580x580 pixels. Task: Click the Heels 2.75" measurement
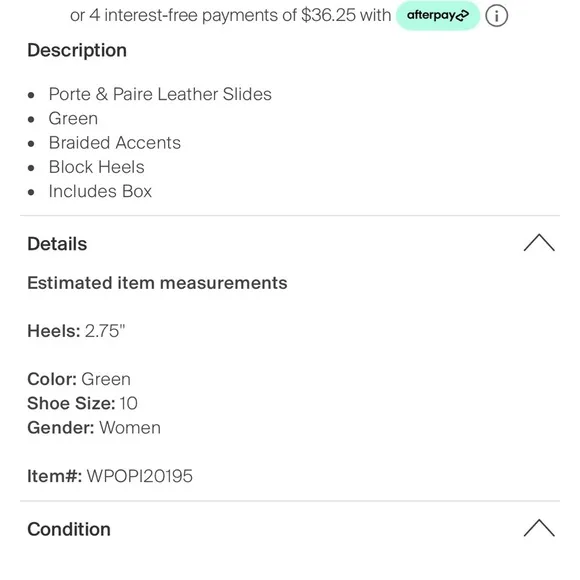pyautogui.click(x=76, y=331)
